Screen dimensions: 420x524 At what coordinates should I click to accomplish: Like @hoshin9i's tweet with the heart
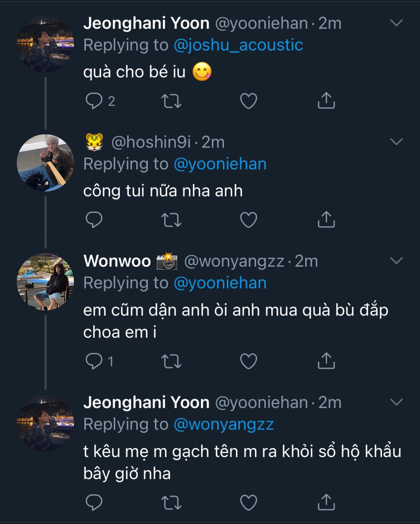248,220
